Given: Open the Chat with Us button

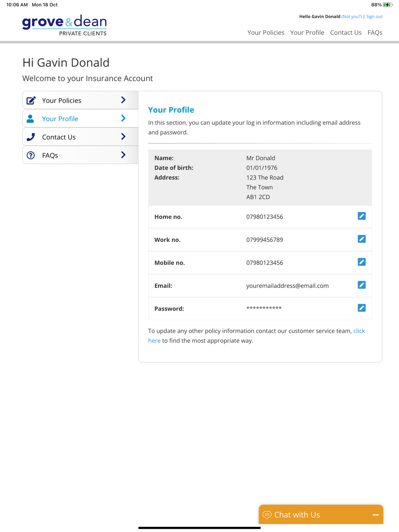Looking at the screenshot, I should (321, 515).
